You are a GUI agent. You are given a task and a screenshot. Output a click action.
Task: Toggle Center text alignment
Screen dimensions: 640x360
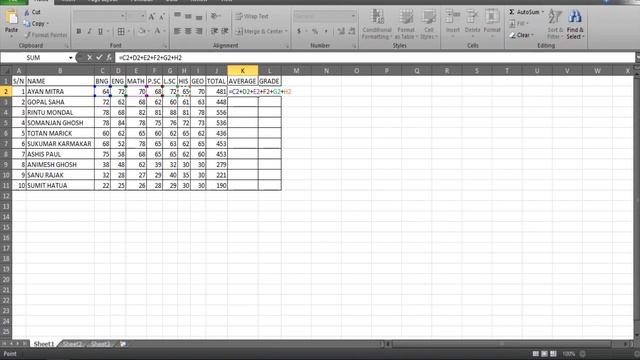coord(188,31)
